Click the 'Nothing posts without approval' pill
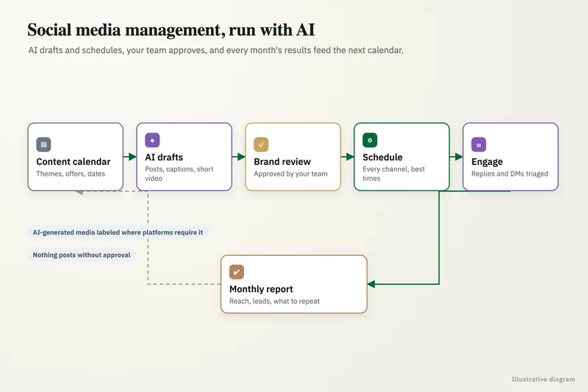The image size is (588, 392). pyautogui.click(x=82, y=255)
